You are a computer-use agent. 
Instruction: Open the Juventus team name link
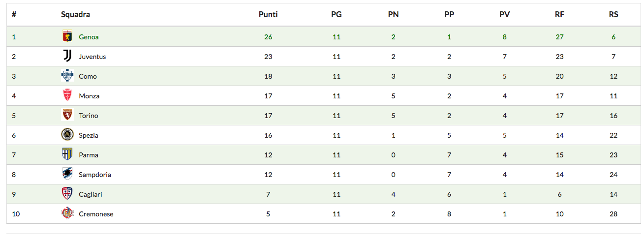click(x=92, y=57)
